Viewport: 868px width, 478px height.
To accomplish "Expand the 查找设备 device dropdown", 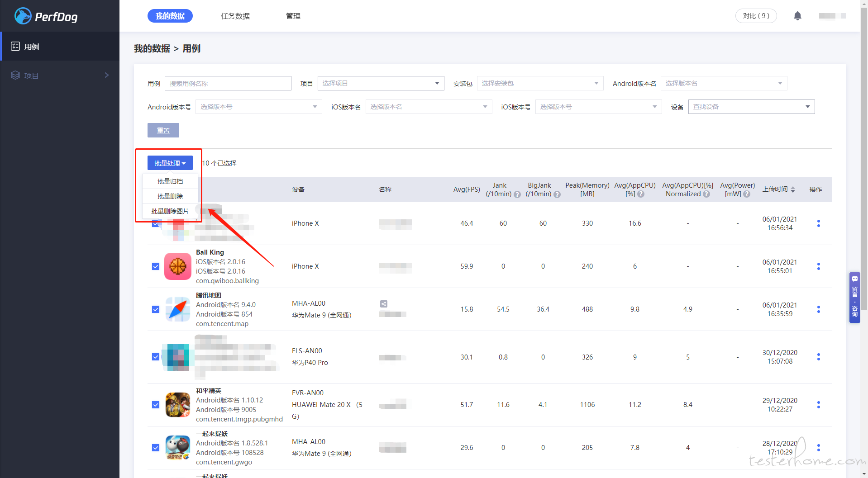I will pyautogui.click(x=751, y=107).
